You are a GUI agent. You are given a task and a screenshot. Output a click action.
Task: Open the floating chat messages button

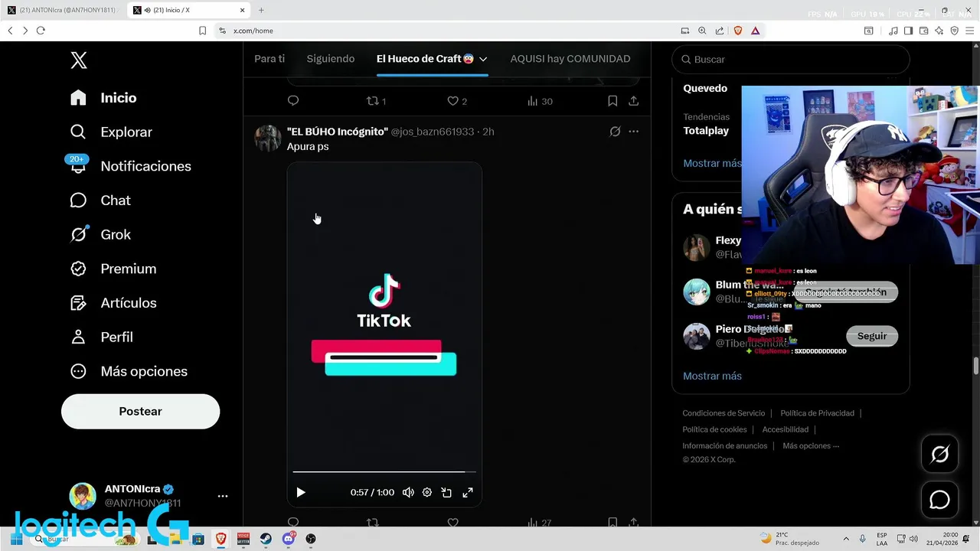[939, 500]
